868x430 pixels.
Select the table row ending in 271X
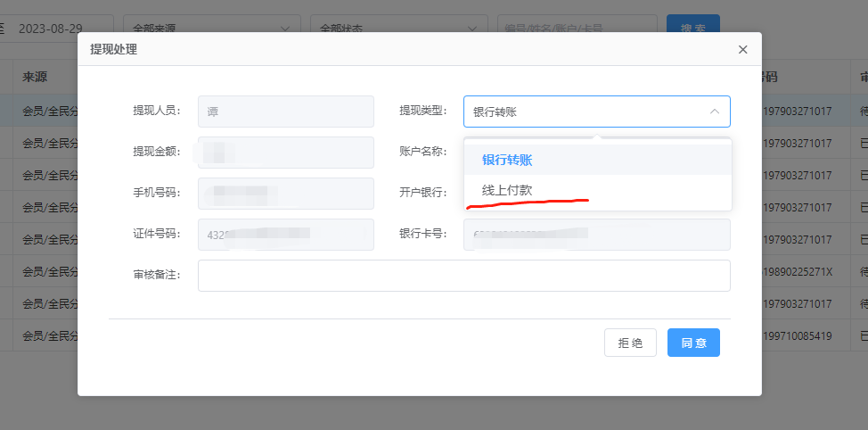811,272
